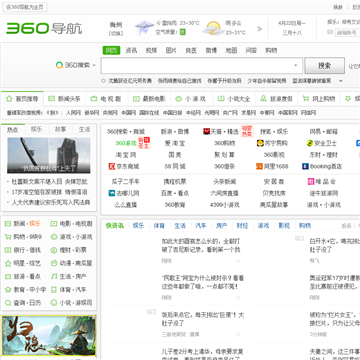
Task: Click the partly sunny weather icon
Action: click(213, 28)
